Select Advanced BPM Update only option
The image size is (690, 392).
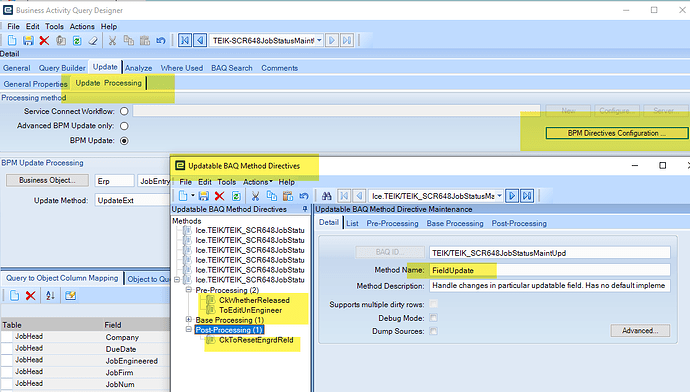tap(125, 126)
